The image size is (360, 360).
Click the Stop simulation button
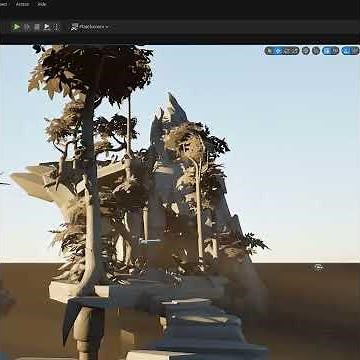click(37, 27)
